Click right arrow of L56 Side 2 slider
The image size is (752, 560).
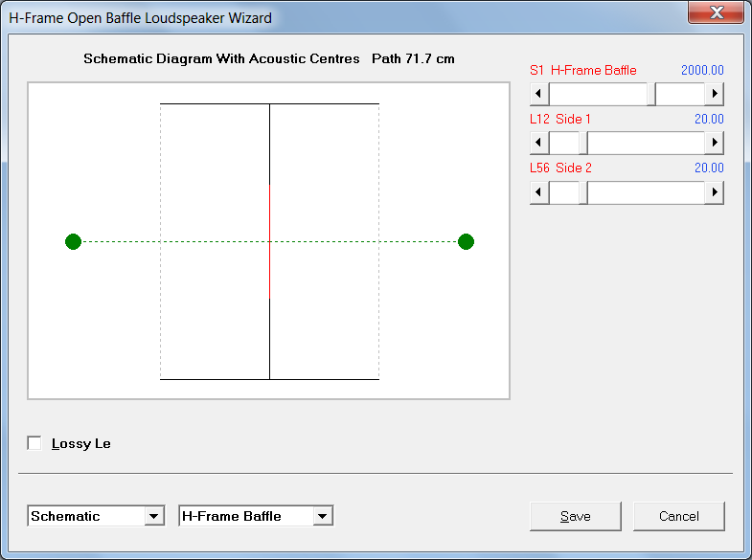[x=714, y=192]
